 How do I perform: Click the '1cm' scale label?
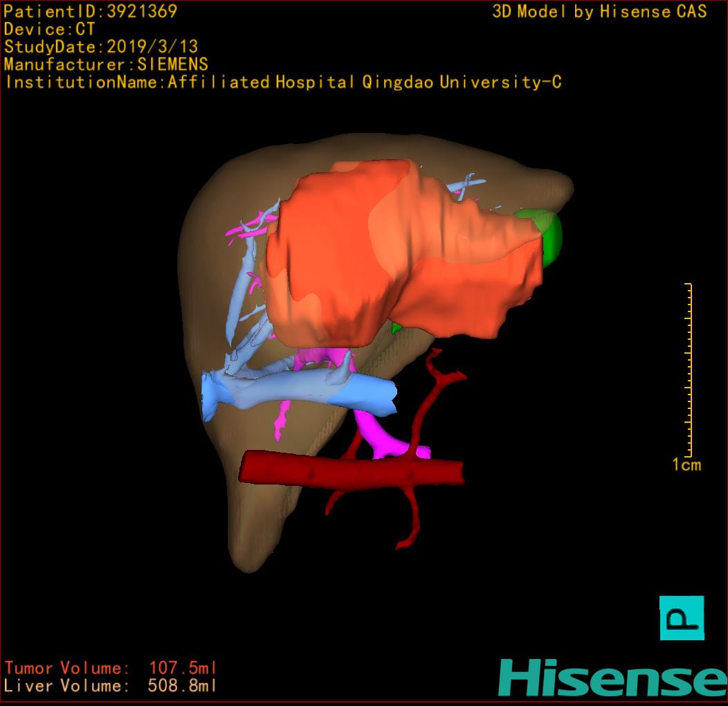point(686,464)
